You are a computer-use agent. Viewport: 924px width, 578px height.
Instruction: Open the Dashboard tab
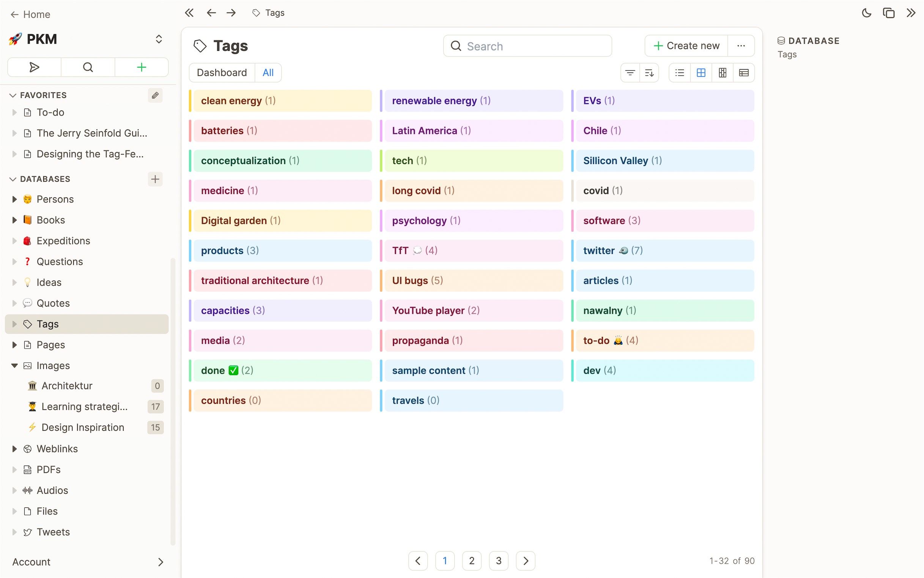[x=222, y=73]
